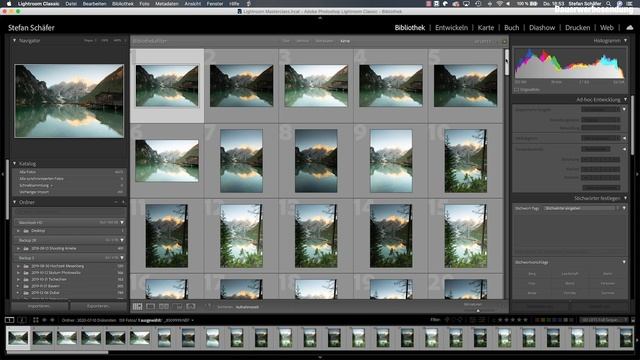Viewport: 640px width, 360px height.
Task: Click Stichwörter eingeben input field
Action: click(580, 208)
